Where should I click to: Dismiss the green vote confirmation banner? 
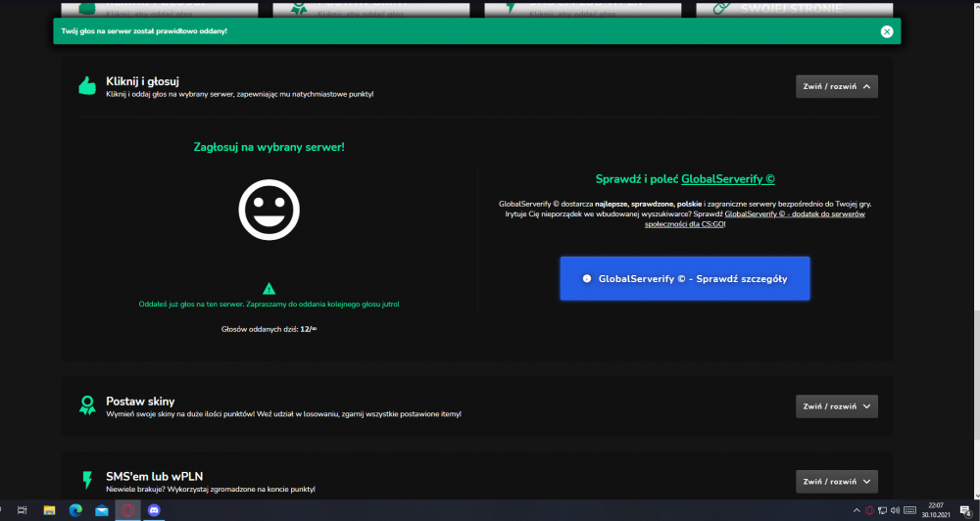click(886, 31)
